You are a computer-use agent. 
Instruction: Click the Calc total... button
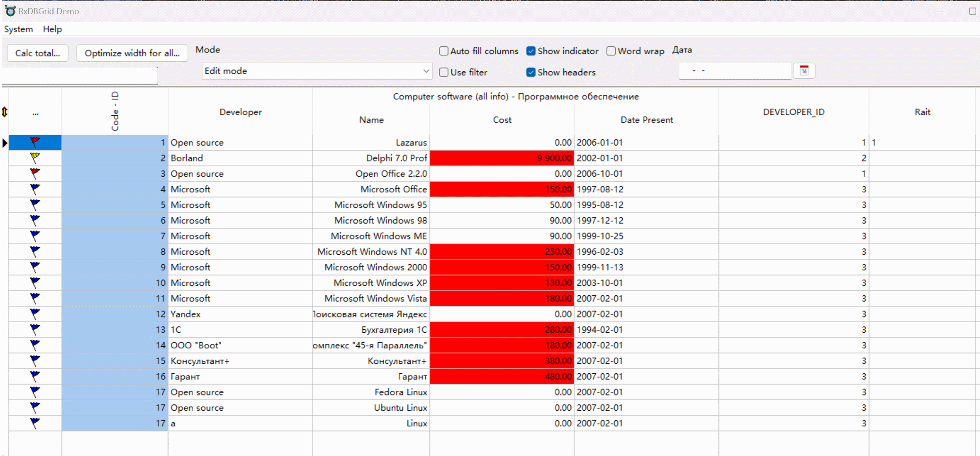[x=38, y=53]
